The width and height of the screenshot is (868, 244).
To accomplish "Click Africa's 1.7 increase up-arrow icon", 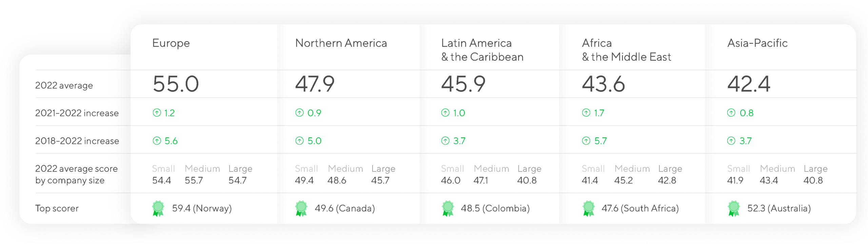I will tap(586, 113).
